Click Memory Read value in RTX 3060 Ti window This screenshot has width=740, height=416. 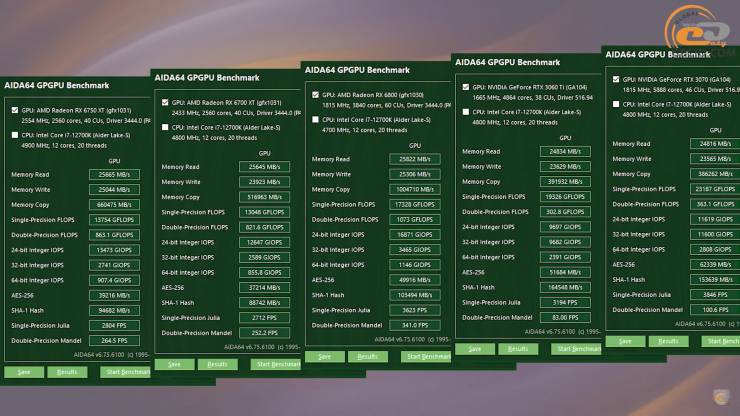tap(565, 152)
